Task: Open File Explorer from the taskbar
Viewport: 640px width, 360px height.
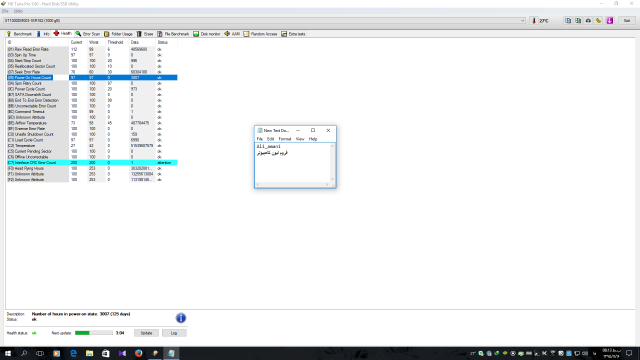Action: (x=89, y=353)
